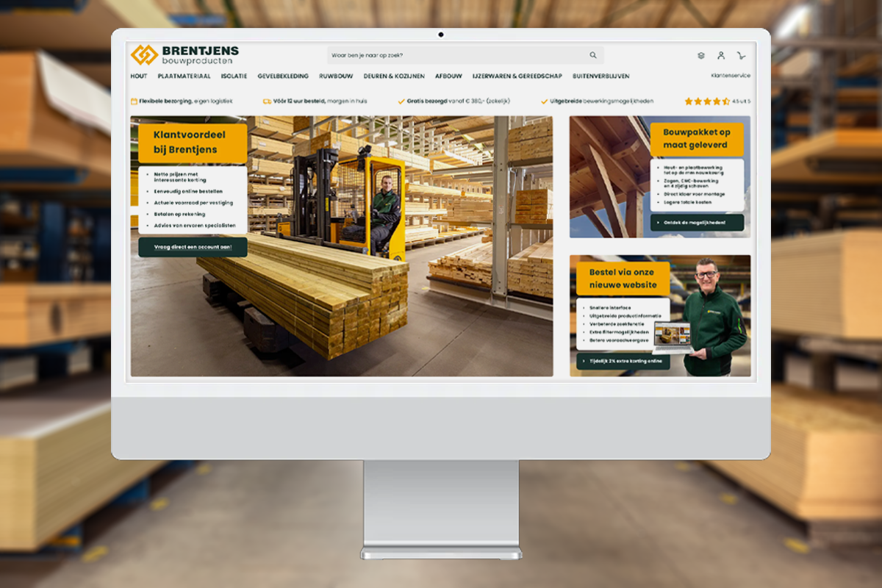Click the Brentjens bouwproducten logo
The image size is (882, 588).
[184, 55]
